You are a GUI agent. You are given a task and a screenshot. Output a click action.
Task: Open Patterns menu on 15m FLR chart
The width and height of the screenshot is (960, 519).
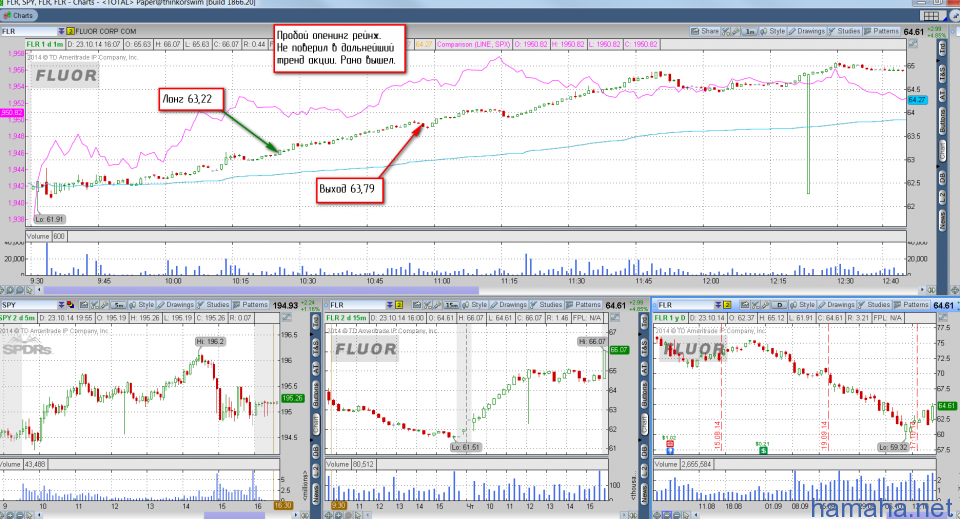point(583,305)
